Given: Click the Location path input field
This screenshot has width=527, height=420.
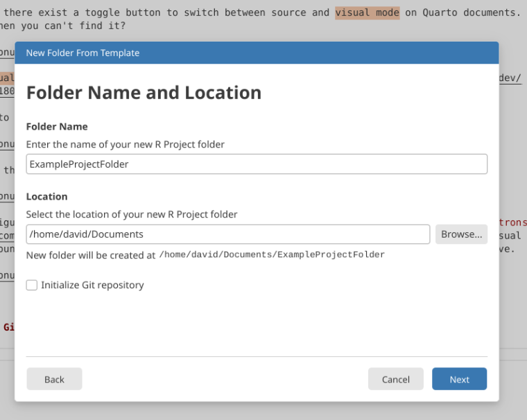Looking at the screenshot, I should [227, 234].
